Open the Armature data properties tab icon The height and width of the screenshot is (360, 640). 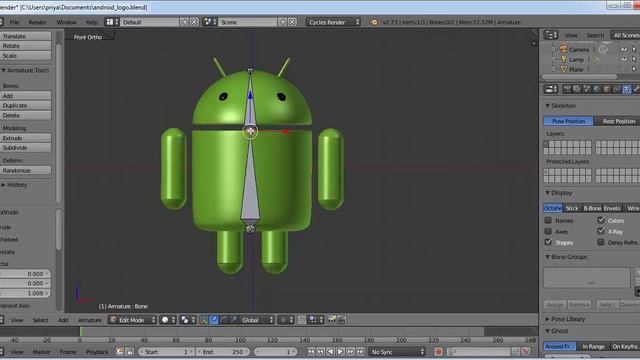(627, 89)
